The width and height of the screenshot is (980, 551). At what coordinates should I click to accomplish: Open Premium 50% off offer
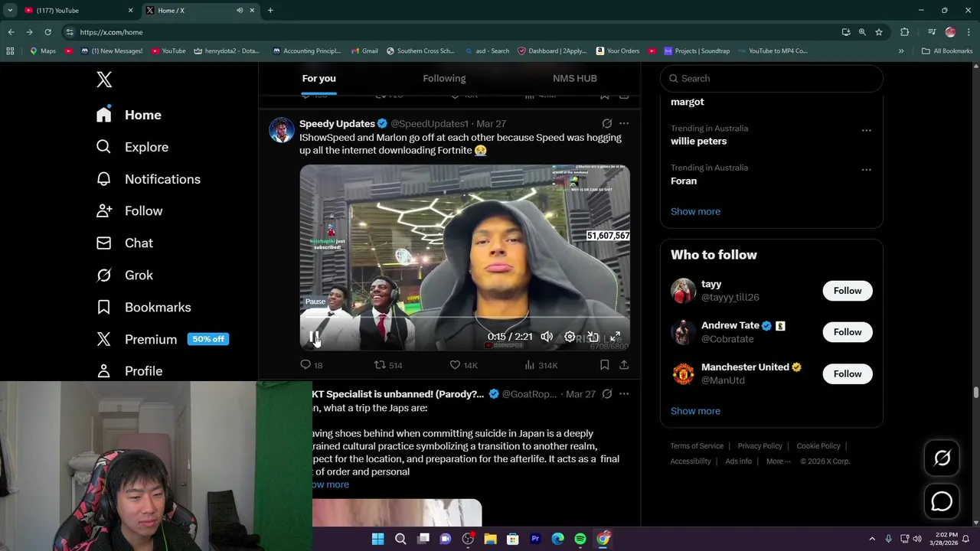162,339
